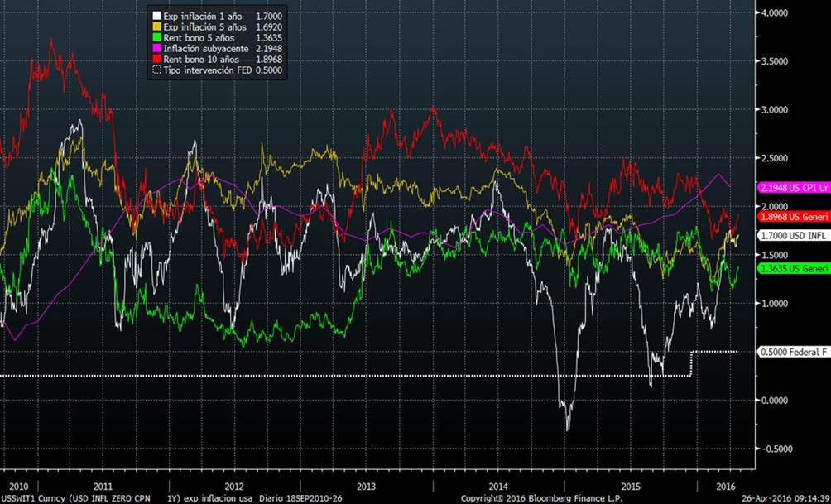
Task: Click the magenta '2.1948 US CPI' price tag
Action: click(795, 188)
